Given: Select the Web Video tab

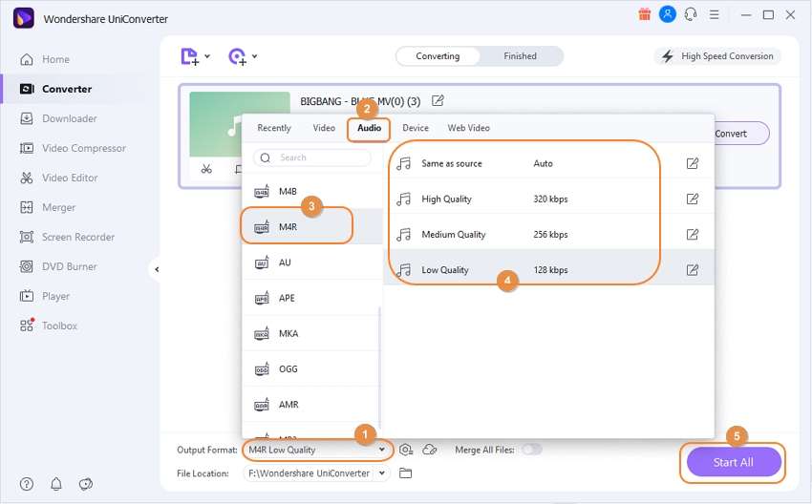Looking at the screenshot, I should point(468,128).
